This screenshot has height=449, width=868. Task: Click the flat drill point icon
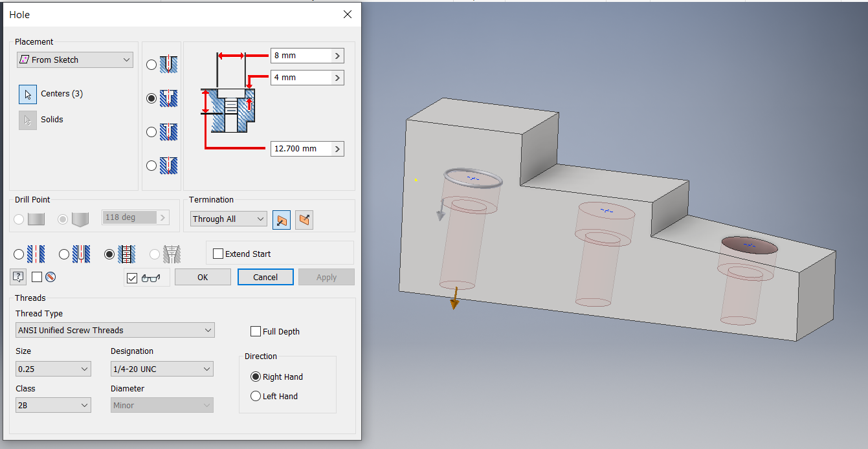(36, 219)
